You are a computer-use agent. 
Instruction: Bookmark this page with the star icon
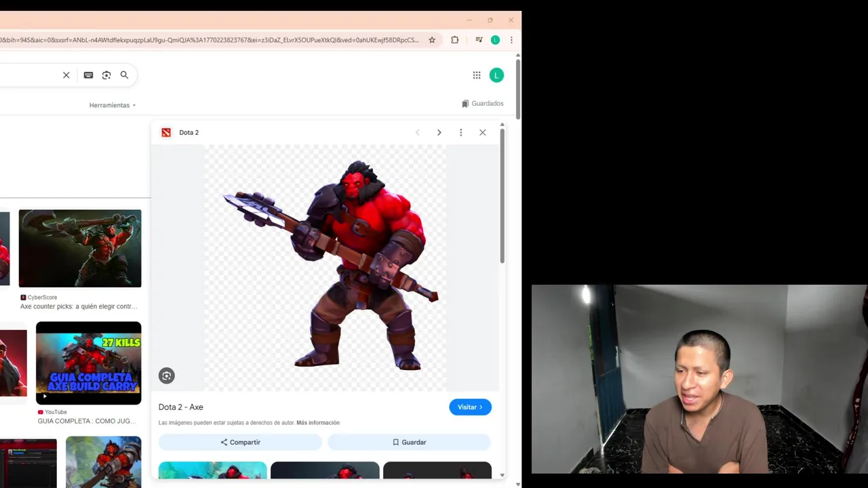pyautogui.click(x=432, y=40)
